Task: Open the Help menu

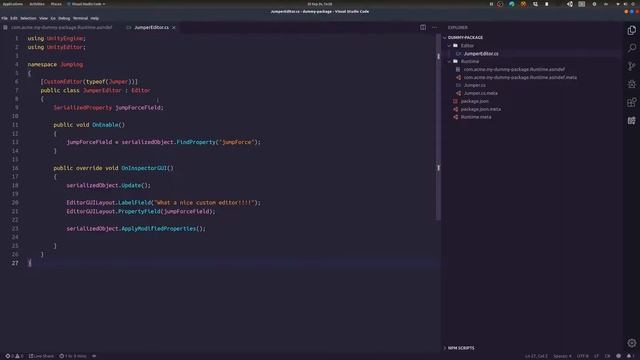Action: click(95, 18)
